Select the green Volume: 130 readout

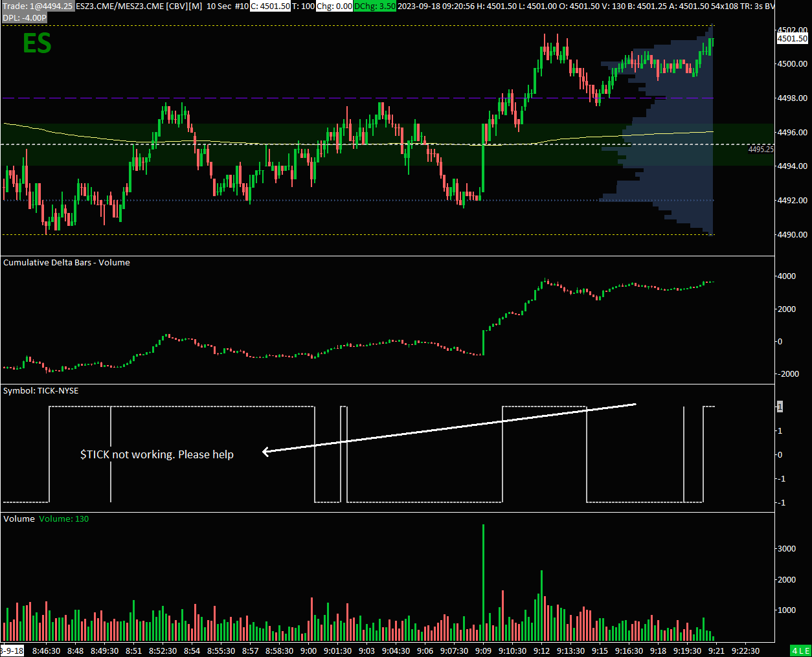click(x=63, y=519)
